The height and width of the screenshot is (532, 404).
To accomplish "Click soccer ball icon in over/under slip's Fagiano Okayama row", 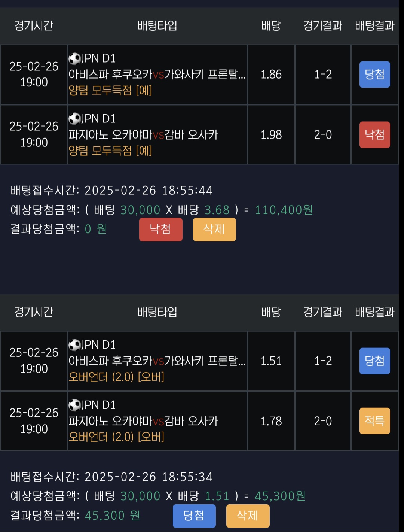I will (x=75, y=405).
